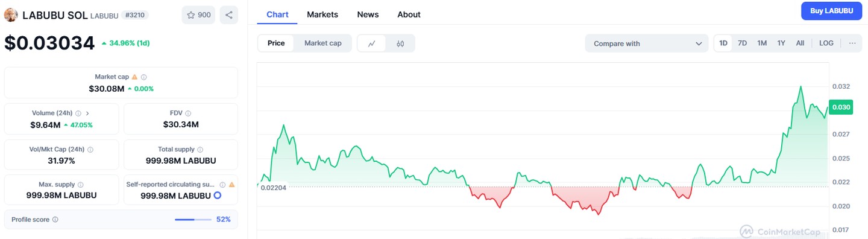Switch to candlestick chart icon
The image size is (868, 239).
click(400, 43)
